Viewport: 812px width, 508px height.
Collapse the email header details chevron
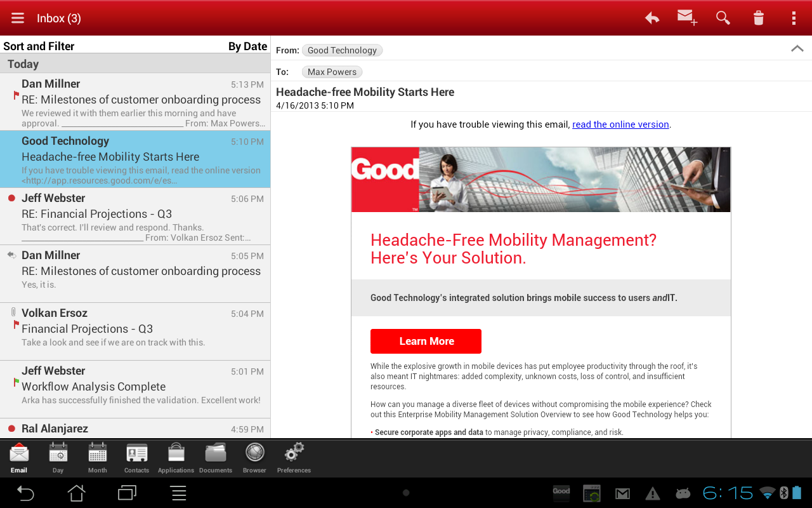tap(797, 49)
